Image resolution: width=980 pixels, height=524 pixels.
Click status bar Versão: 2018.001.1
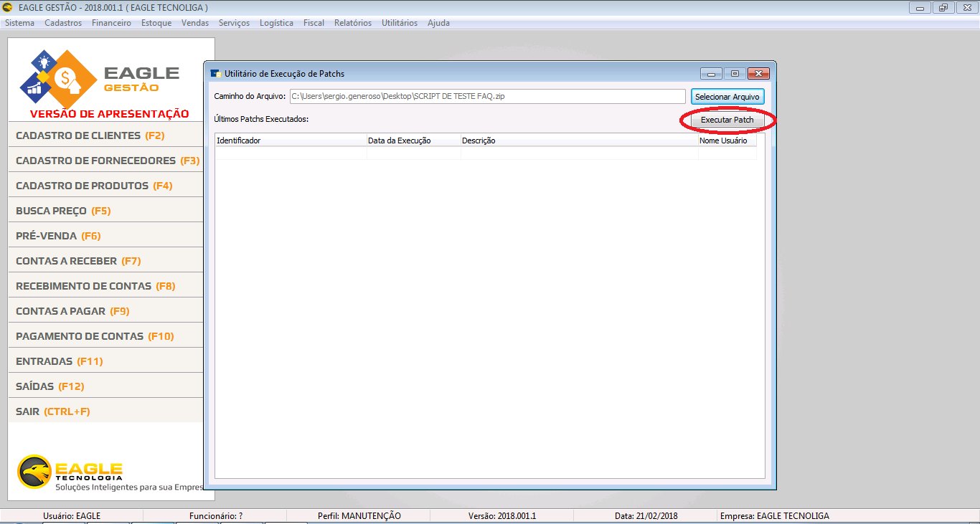tap(502, 515)
